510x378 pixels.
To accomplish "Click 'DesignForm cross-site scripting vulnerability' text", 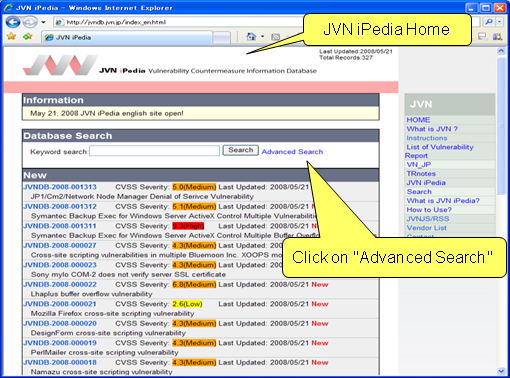I will [x=108, y=333].
